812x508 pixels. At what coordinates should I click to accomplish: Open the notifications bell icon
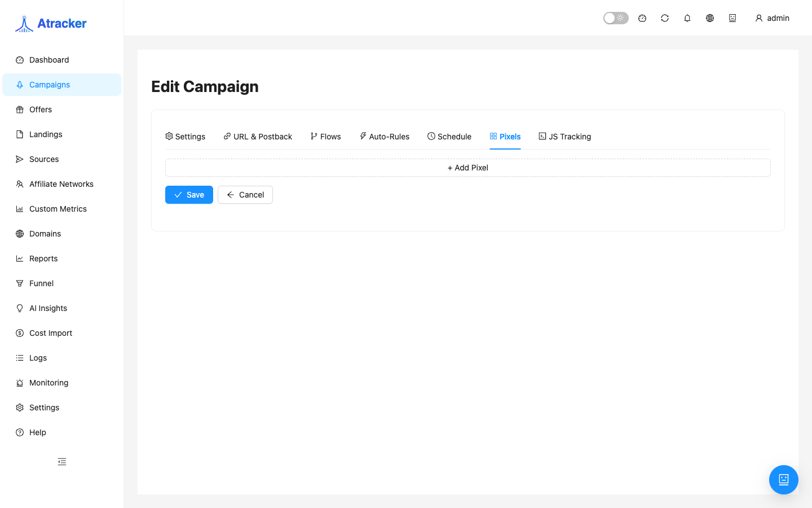coord(687,18)
